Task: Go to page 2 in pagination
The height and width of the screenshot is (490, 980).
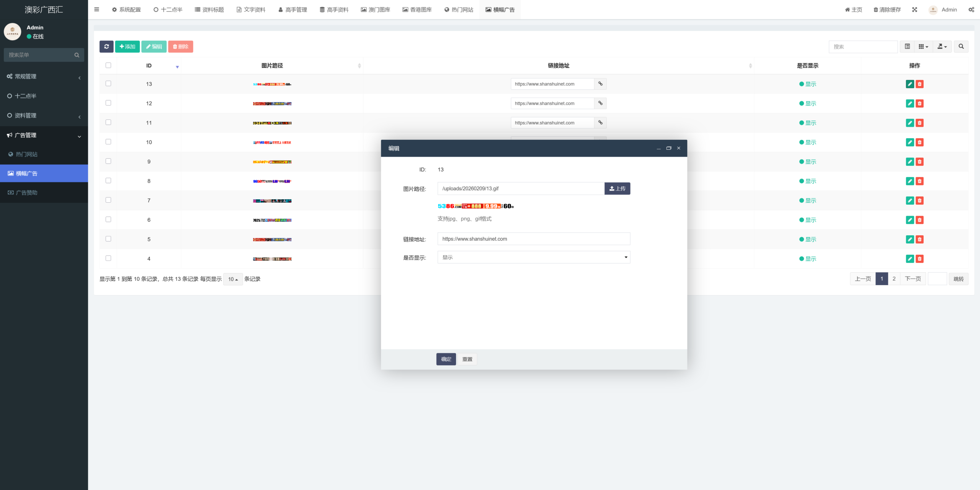Action: coord(894,279)
